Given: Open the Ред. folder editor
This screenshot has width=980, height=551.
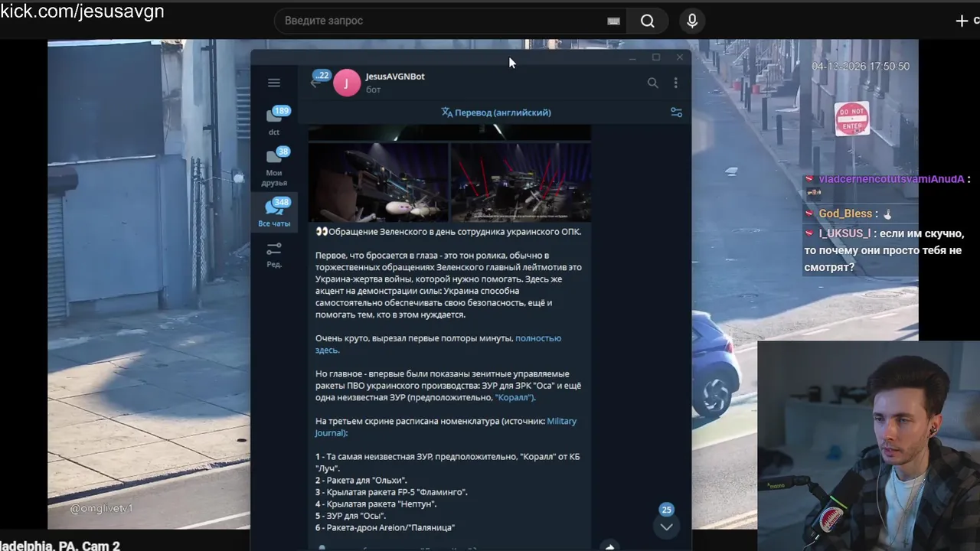Looking at the screenshot, I should pyautogui.click(x=274, y=255).
